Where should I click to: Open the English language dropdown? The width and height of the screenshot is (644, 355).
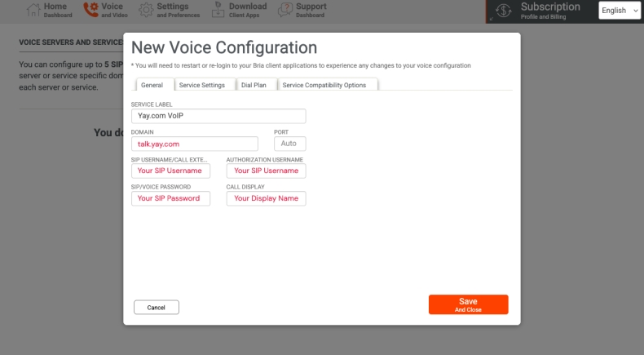coord(620,11)
